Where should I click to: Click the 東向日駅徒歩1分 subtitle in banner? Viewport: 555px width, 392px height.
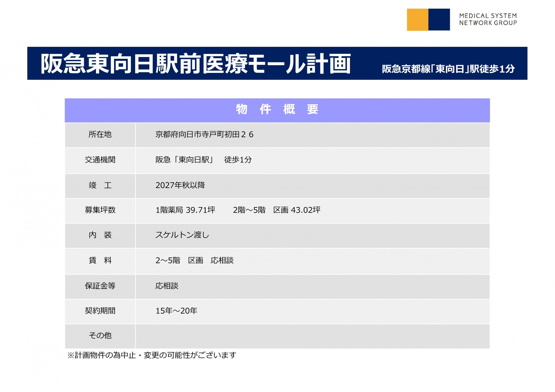(448, 69)
